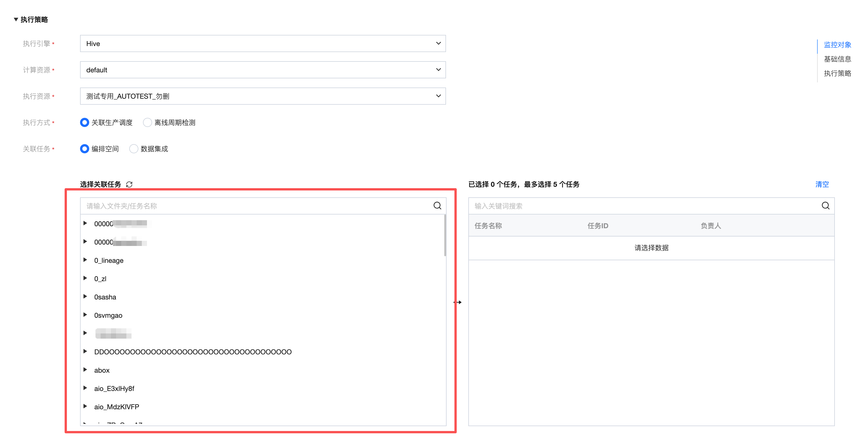This screenshot has width=868, height=437.
Task: Collapse the 执行策略 section triangle
Action: point(16,19)
